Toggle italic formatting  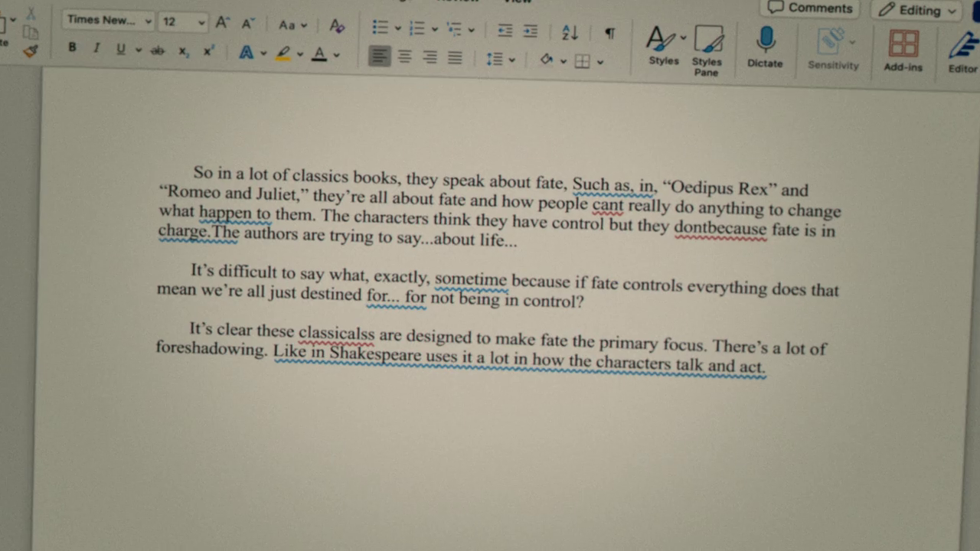pos(96,48)
